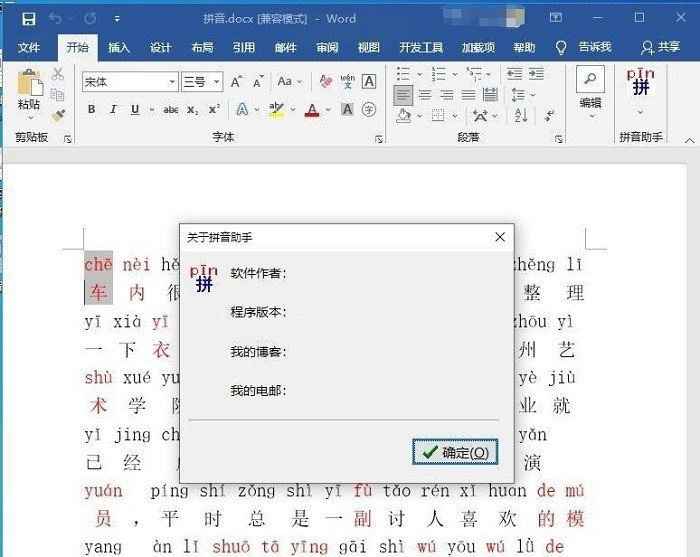Click the Cut scissors icon
Viewport: 700px width, 557px height.
click(x=58, y=74)
